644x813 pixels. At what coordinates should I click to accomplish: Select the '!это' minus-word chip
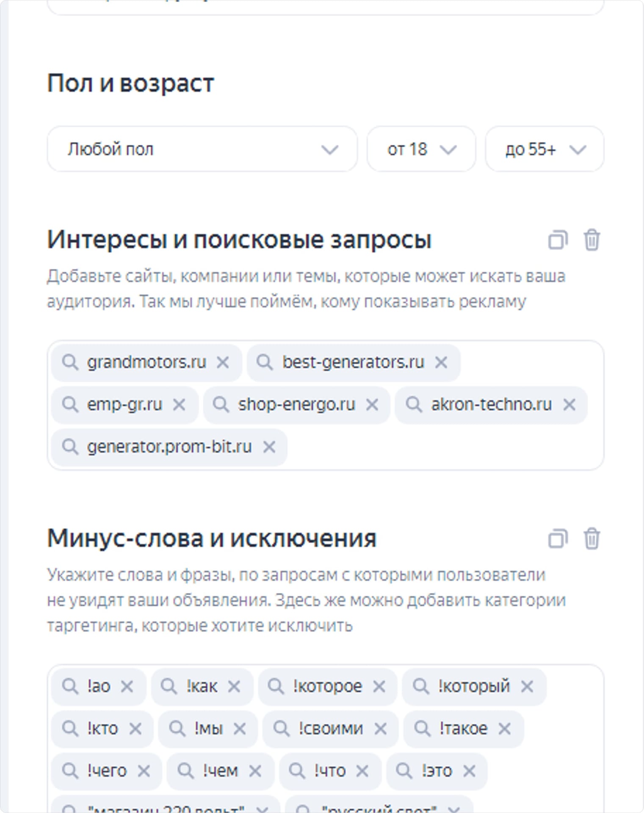pyautogui.click(x=437, y=771)
